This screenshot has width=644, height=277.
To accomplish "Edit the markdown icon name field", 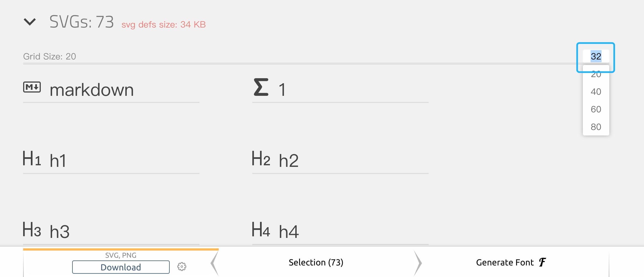I will tap(125, 90).
